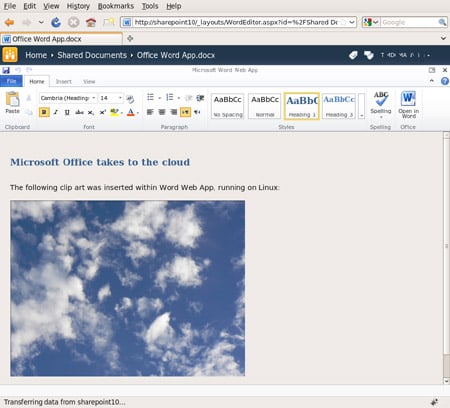The image size is (450, 408).
Task: Open the browser History menu
Action: [x=78, y=6]
